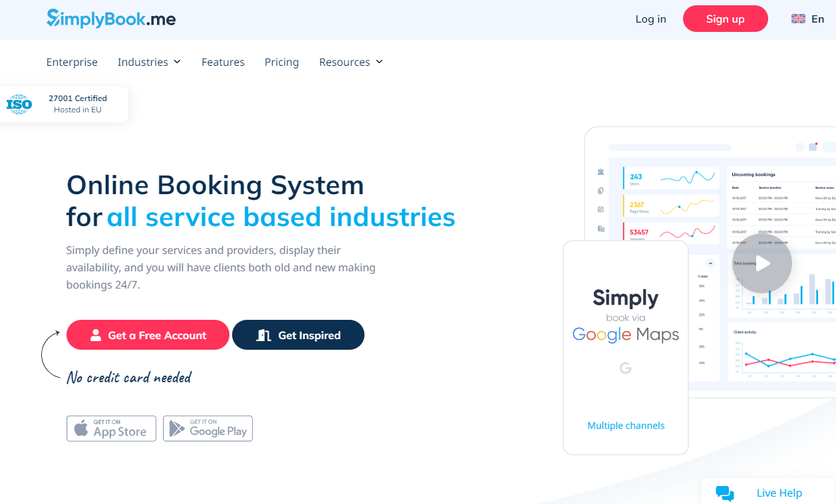
Task: Open the Google Play download badge
Action: click(x=208, y=428)
